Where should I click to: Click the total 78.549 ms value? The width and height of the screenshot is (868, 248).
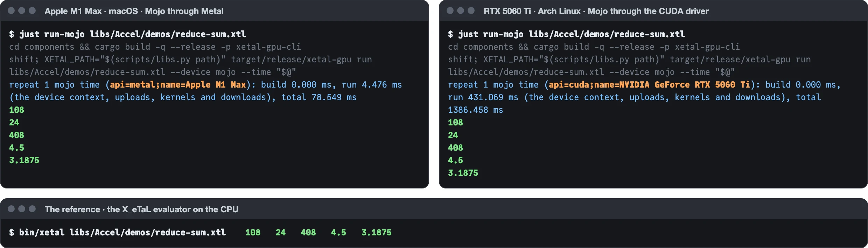pyautogui.click(x=319, y=97)
